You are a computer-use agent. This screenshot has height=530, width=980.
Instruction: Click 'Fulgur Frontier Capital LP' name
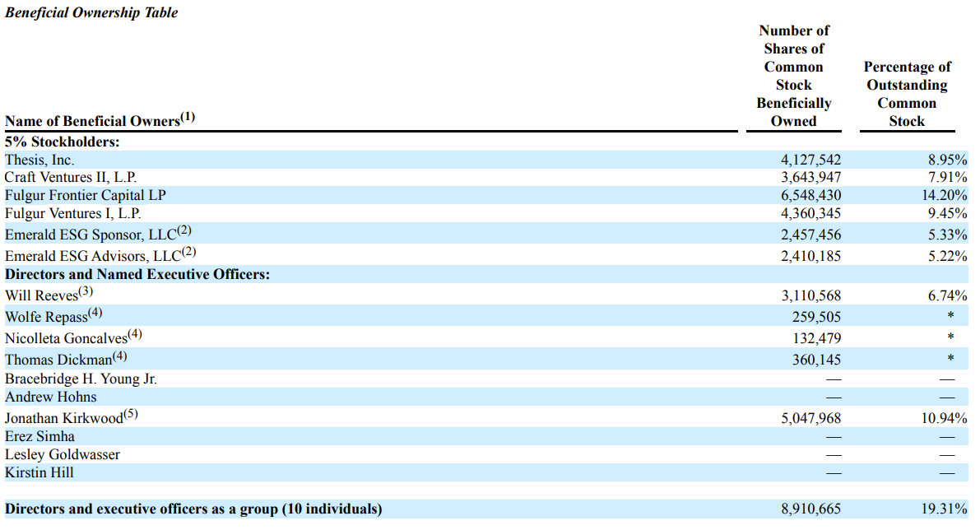[x=86, y=196]
